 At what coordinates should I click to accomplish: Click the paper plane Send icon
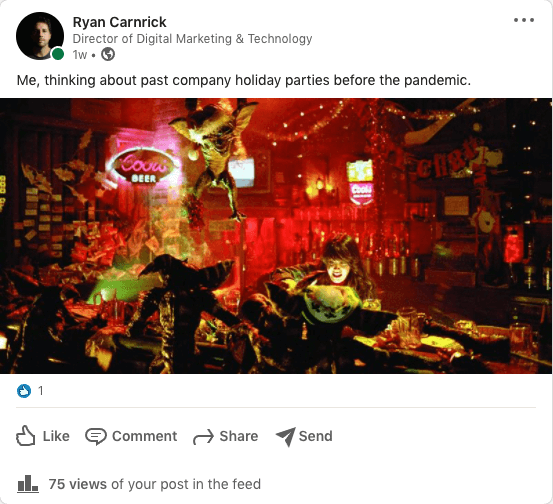[285, 437]
